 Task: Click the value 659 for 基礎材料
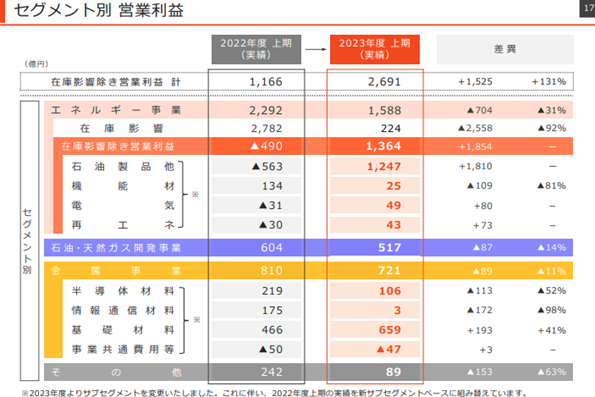pos(390,330)
